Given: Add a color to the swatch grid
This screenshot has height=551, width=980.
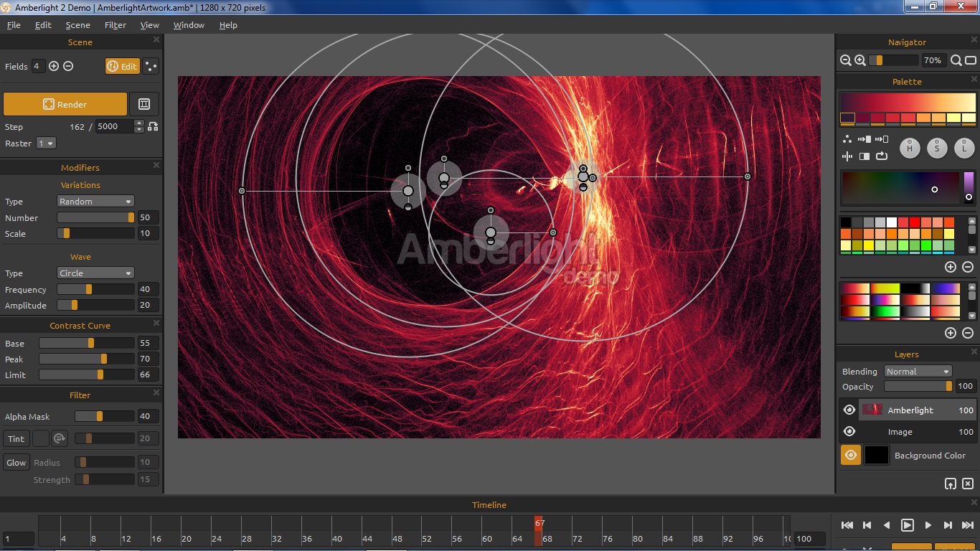Looking at the screenshot, I should pos(951,267).
